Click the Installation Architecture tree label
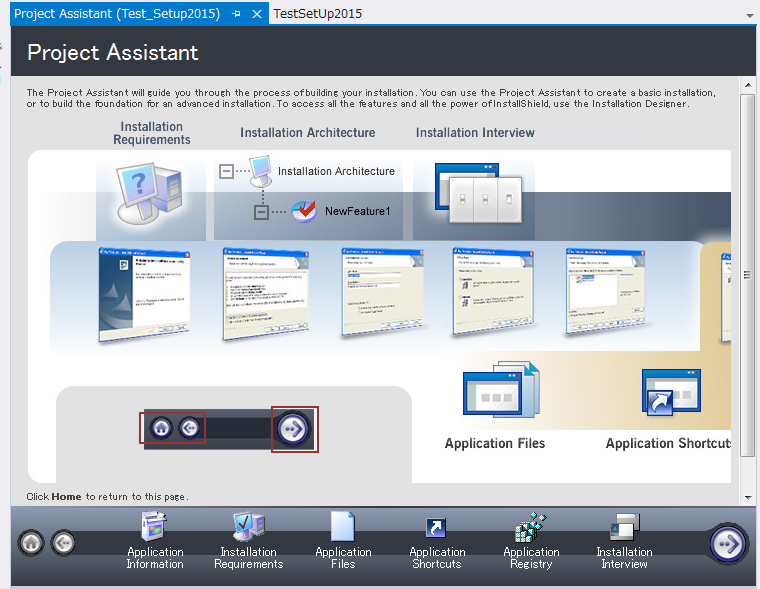Image resolution: width=760 pixels, height=589 pixels. click(x=336, y=171)
